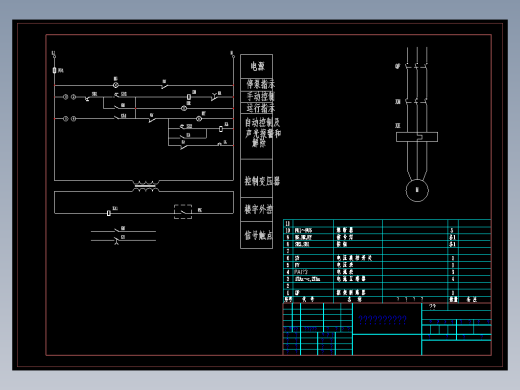Click the 控制变压器 legend label
Screen dimensions: 520x390
[262, 181]
